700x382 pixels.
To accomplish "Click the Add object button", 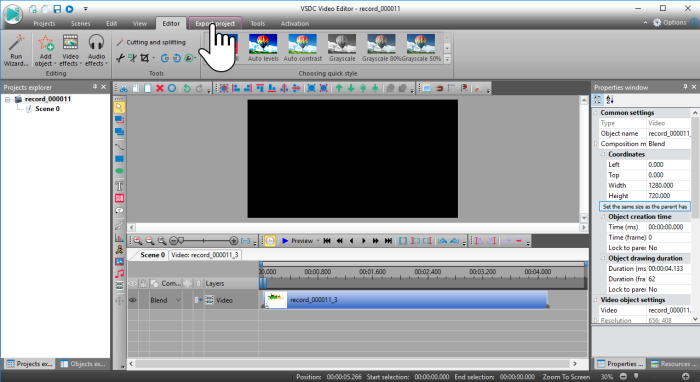I will pyautogui.click(x=45, y=50).
